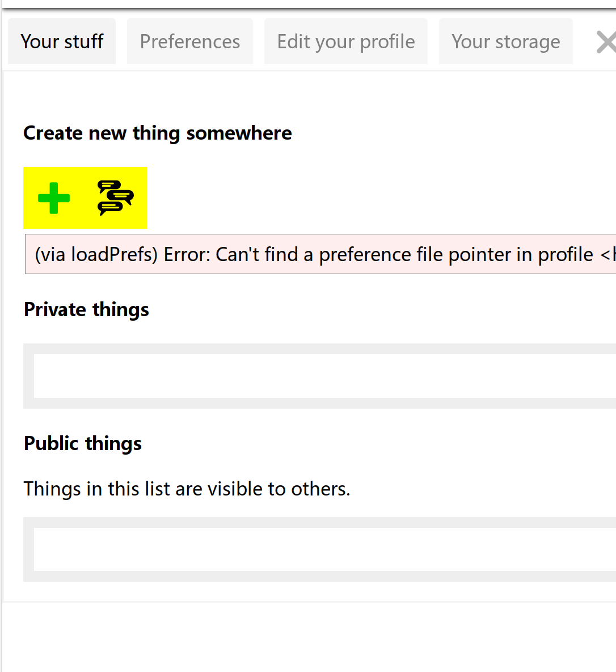
Task: Go to Edit your profile tab
Action: click(346, 41)
